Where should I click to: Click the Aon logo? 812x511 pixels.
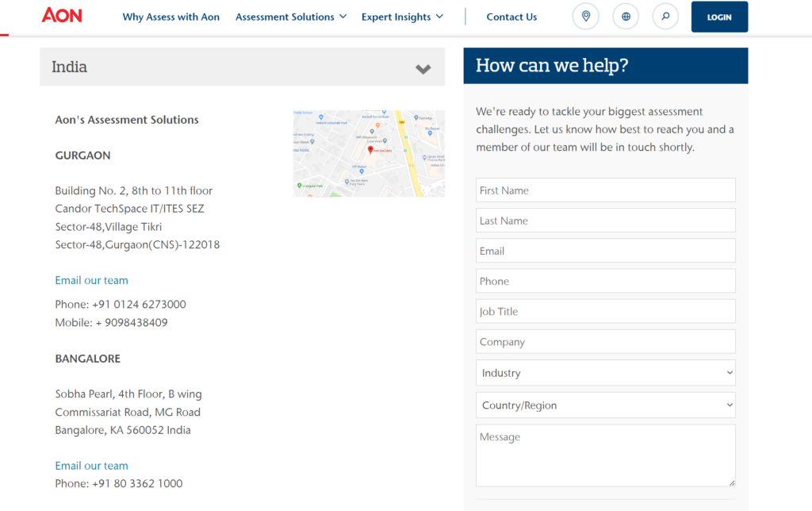click(x=62, y=15)
